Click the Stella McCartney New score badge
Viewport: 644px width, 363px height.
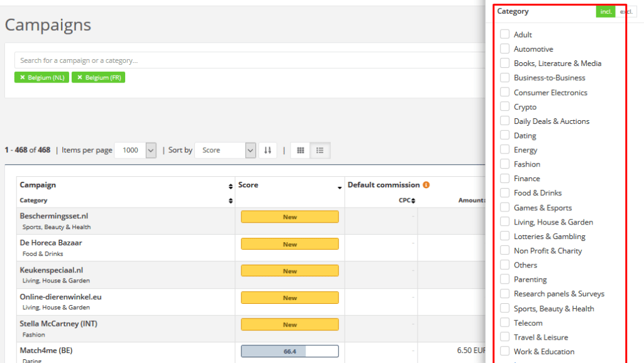pos(290,325)
